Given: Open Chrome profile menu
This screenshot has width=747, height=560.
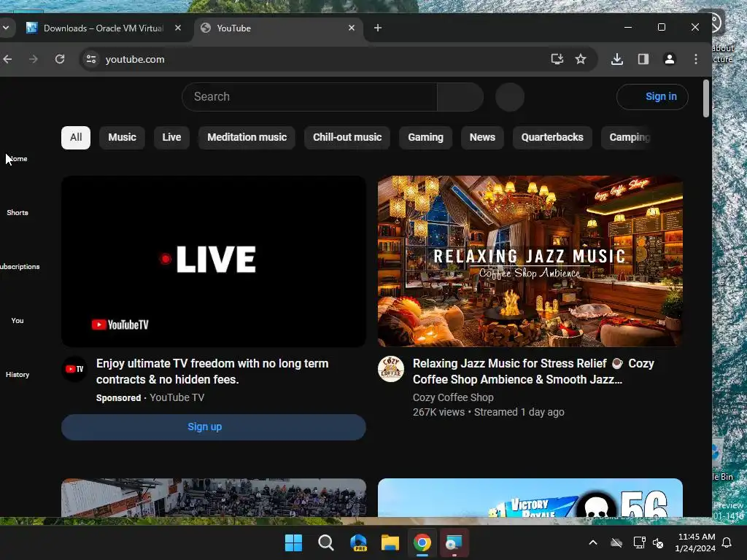Looking at the screenshot, I should [670, 59].
